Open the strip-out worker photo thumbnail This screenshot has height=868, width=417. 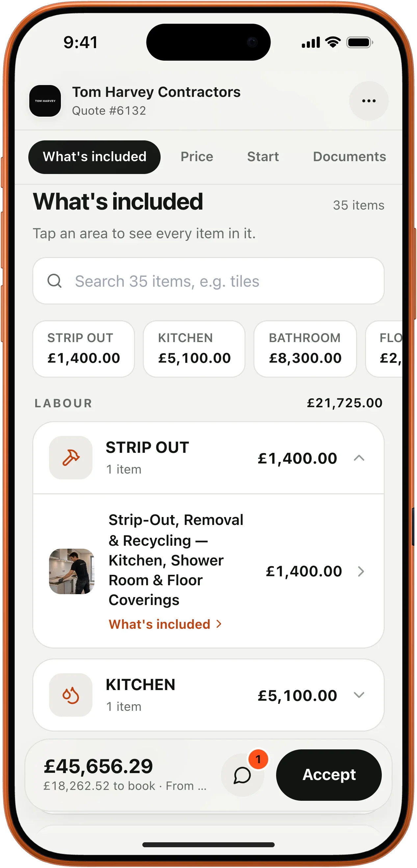coord(72,571)
